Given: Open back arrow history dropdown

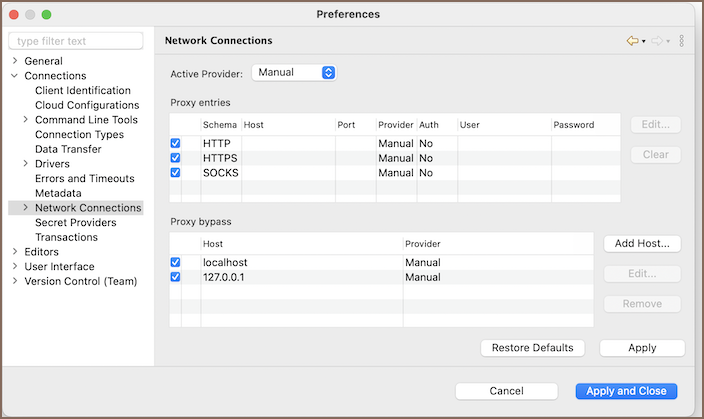Looking at the screenshot, I should [x=644, y=42].
